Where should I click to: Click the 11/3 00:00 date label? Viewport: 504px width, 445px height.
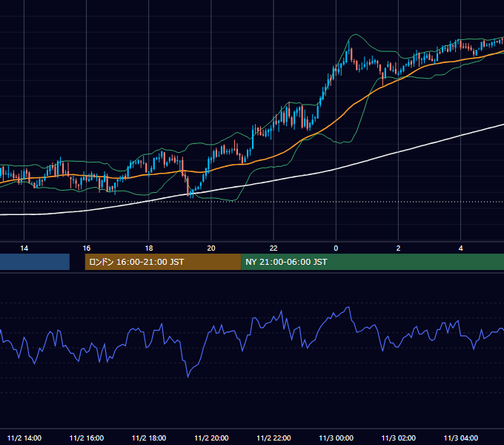coord(336,438)
